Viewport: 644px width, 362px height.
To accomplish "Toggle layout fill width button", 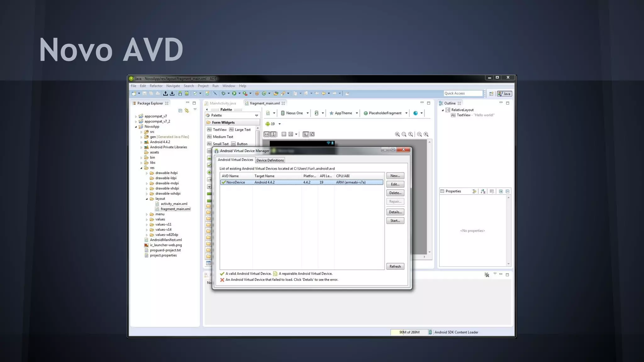I will [x=267, y=134].
